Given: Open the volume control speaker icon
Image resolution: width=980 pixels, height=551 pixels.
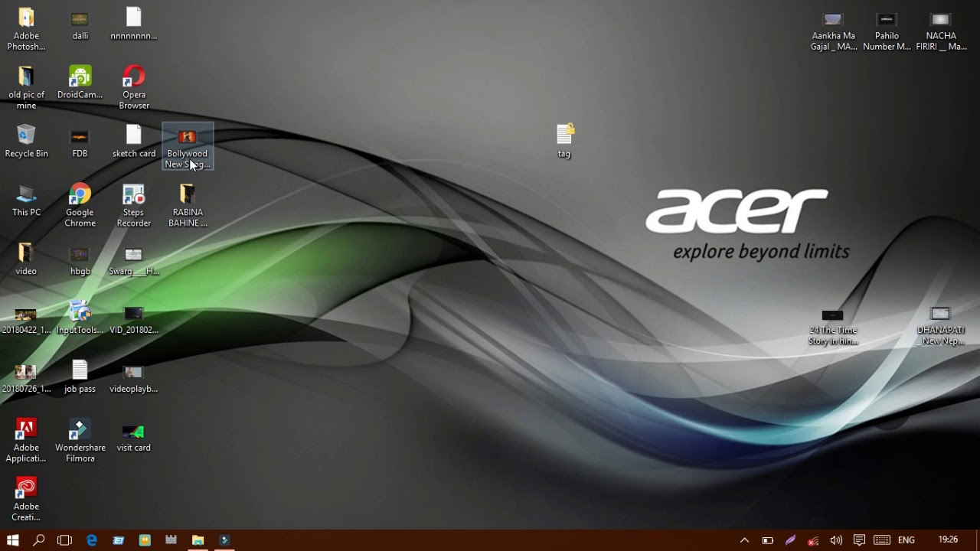Looking at the screenshot, I should click(x=836, y=540).
